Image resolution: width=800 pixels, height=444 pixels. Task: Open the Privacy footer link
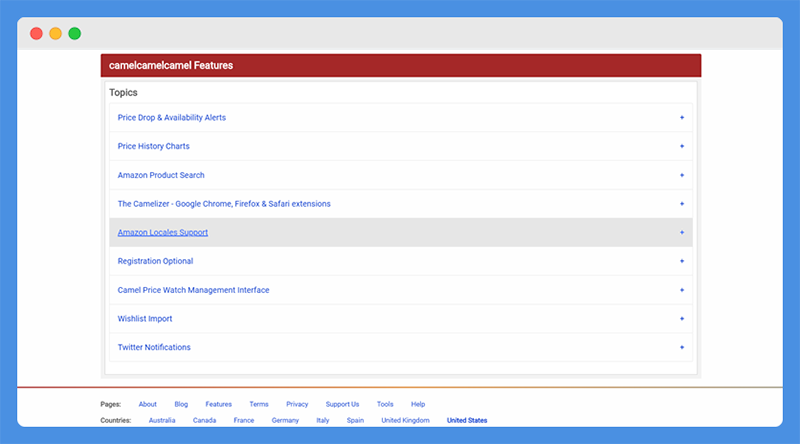[x=297, y=404]
